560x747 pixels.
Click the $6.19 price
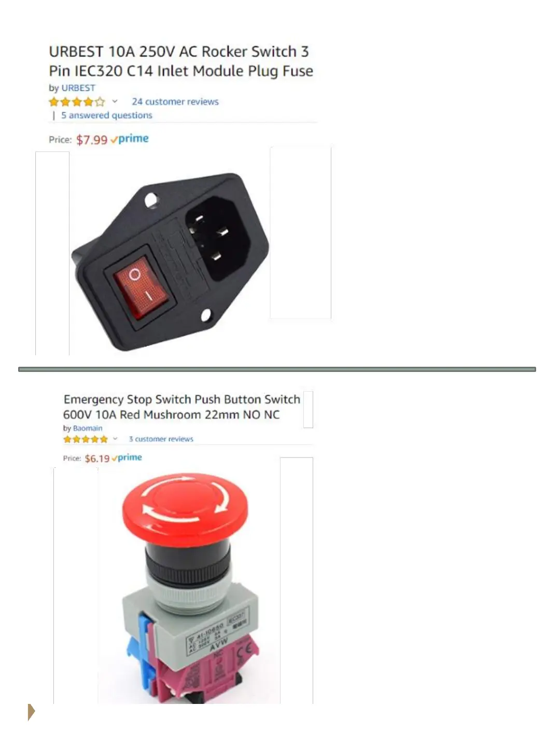pos(97,459)
